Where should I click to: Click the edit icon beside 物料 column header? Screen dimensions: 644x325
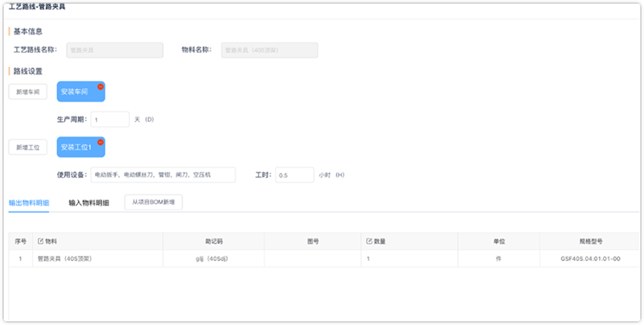coord(41,241)
